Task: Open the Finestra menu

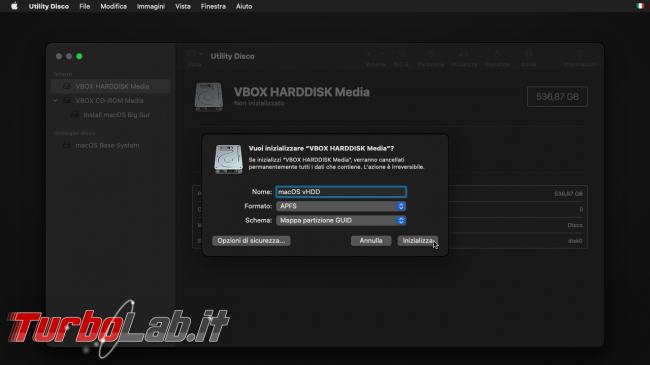Action: pyautogui.click(x=213, y=6)
